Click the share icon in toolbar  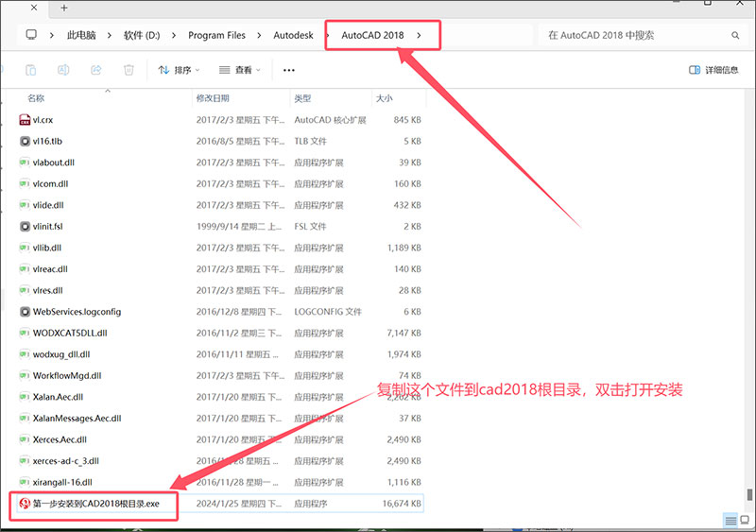pyautogui.click(x=96, y=70)
